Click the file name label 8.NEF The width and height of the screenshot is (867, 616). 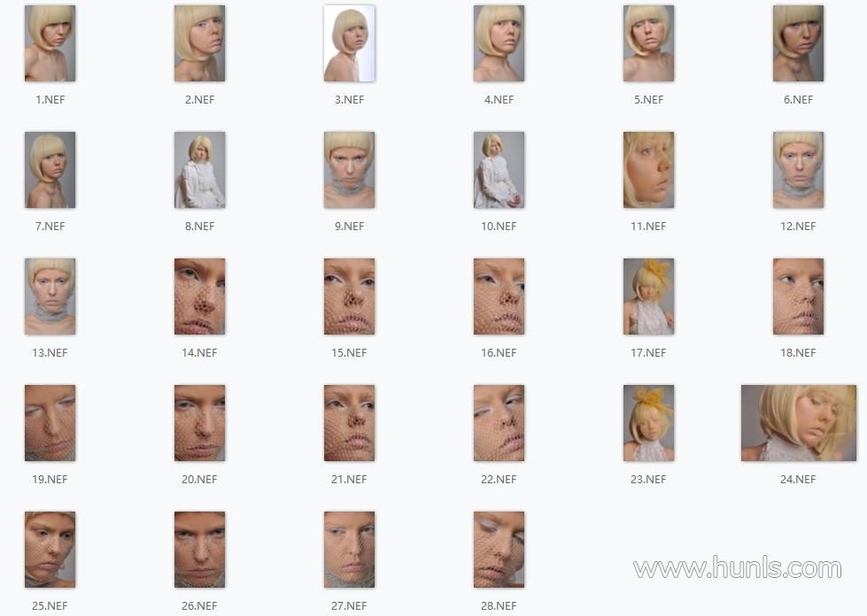(x=199, y=226)
